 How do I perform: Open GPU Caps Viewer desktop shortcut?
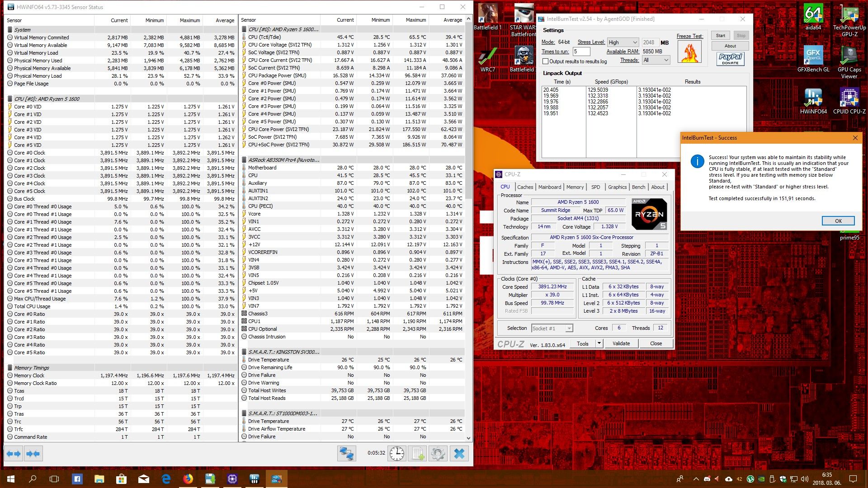pos(849,62)
